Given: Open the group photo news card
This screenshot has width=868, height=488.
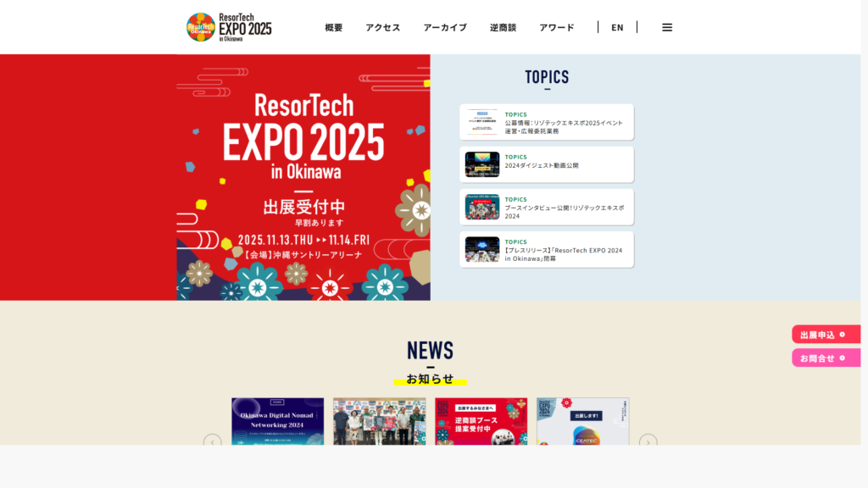Looking at the screenshot, I should click(379, 422).
